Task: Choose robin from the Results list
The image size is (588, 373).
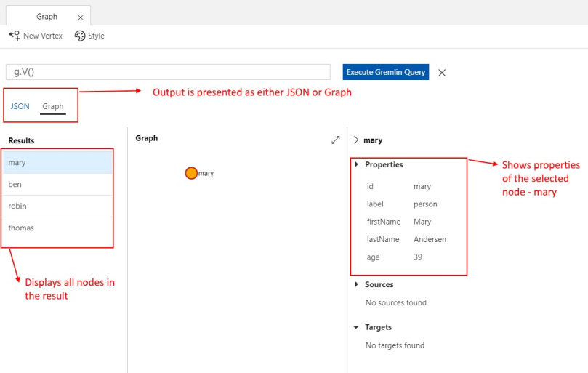Action: [x=58, y=206]
